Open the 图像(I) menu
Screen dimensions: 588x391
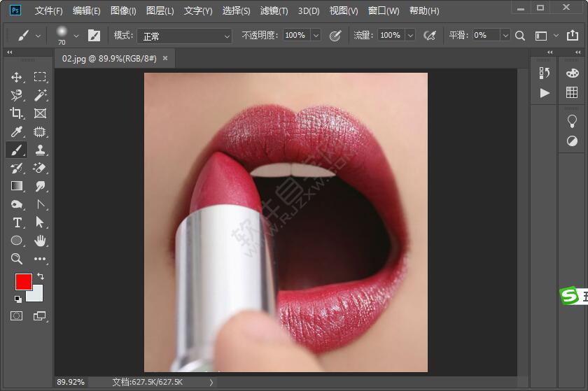(123, 11)
